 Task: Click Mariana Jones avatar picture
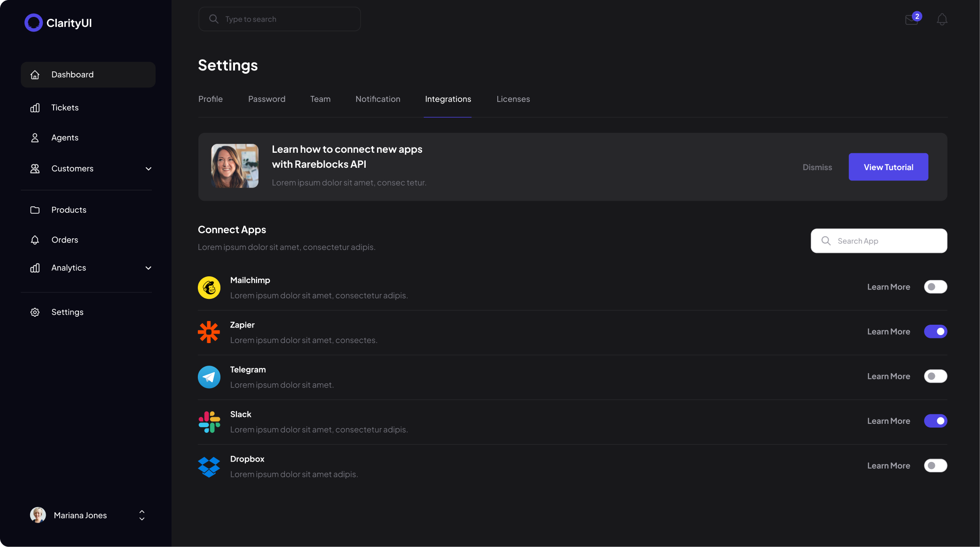point(38,515)
